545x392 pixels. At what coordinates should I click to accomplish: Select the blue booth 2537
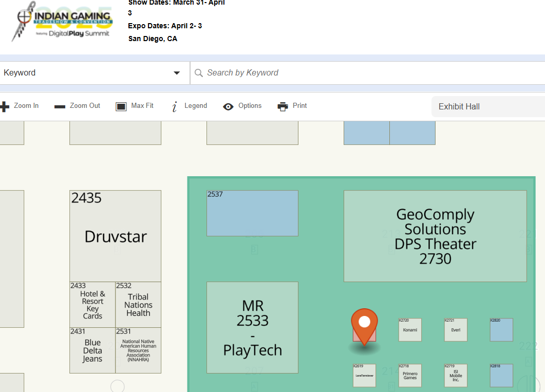(252, 213)
